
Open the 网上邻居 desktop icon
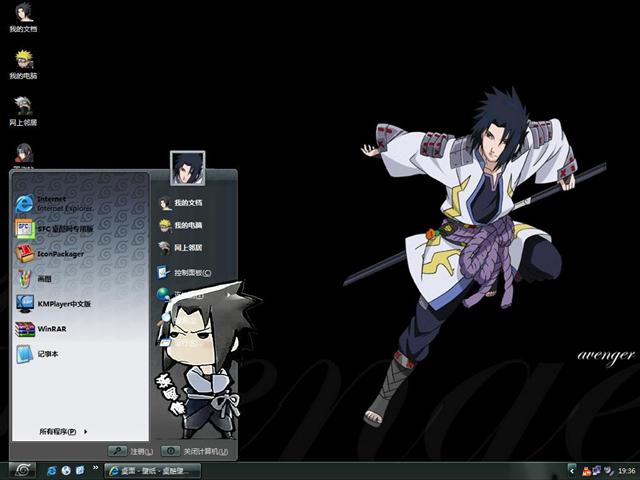pos(24,111)
